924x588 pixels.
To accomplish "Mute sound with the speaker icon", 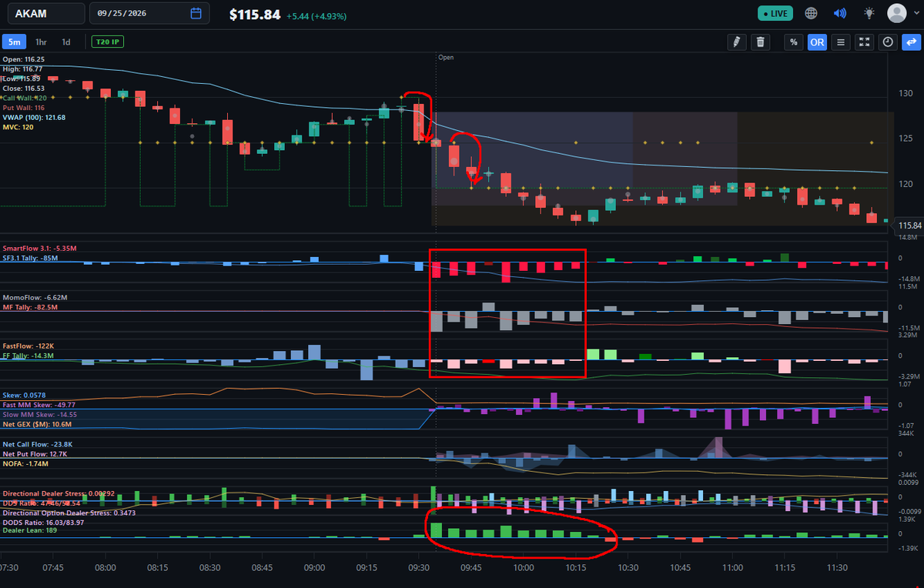I will pyautogui.click(x=840, y=13).
